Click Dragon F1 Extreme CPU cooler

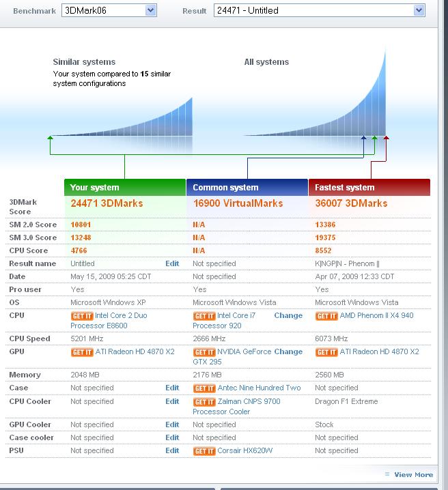coord(346,401)
